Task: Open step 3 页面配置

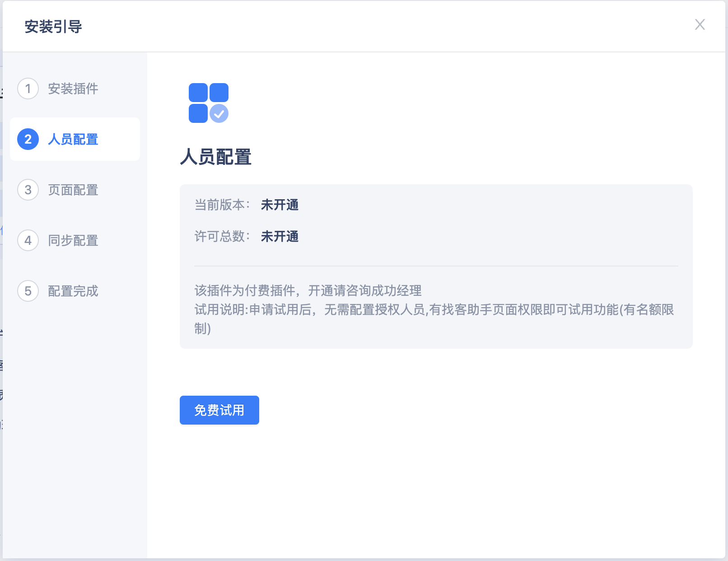Action: point(75,190)
